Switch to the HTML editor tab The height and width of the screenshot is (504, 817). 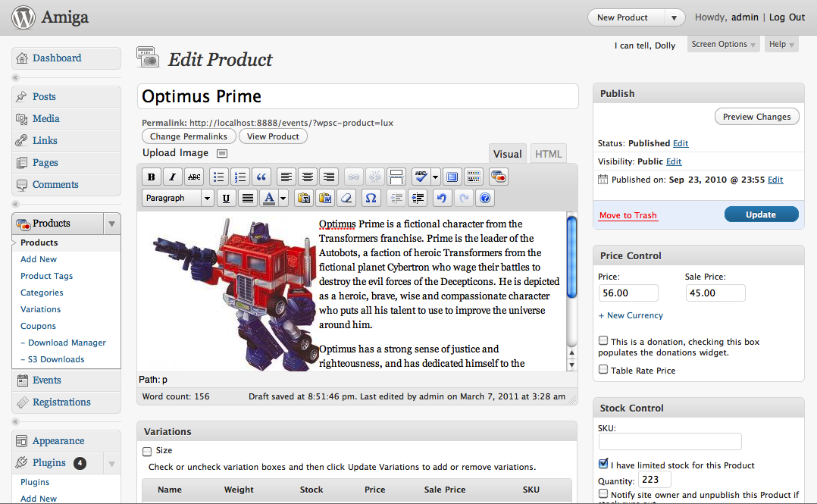click(548, 155)
